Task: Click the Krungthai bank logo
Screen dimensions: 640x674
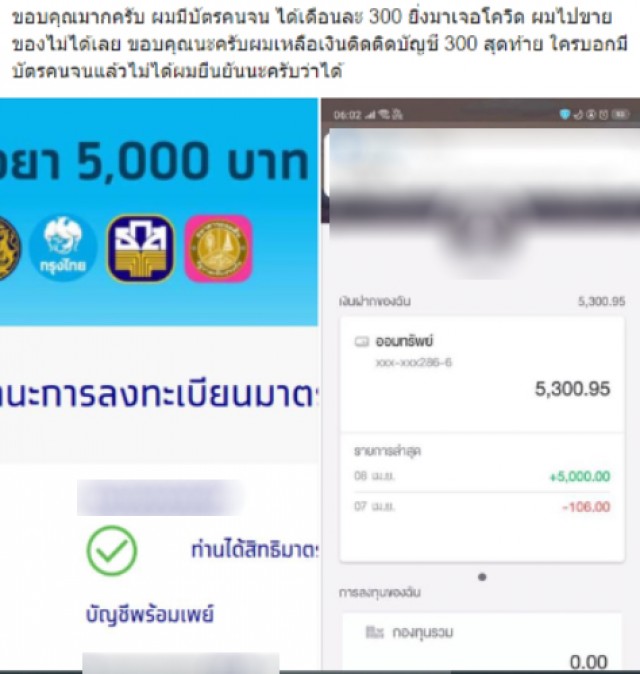Action: [63, 248]
